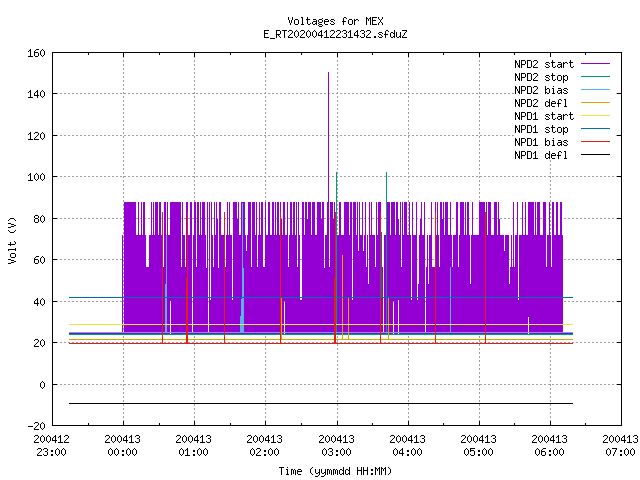
Task: Click the 60 y-axis tick label
Action: click(39, 260)
